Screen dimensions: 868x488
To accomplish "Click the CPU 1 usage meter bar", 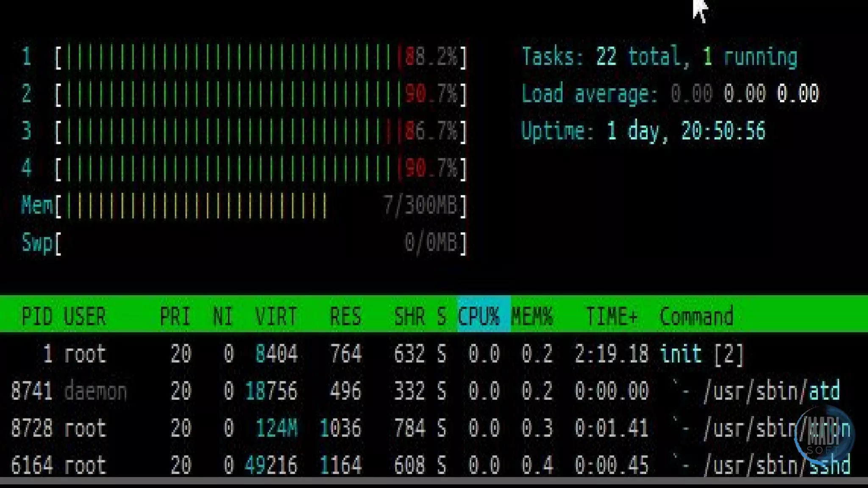I will coord(261,57).
